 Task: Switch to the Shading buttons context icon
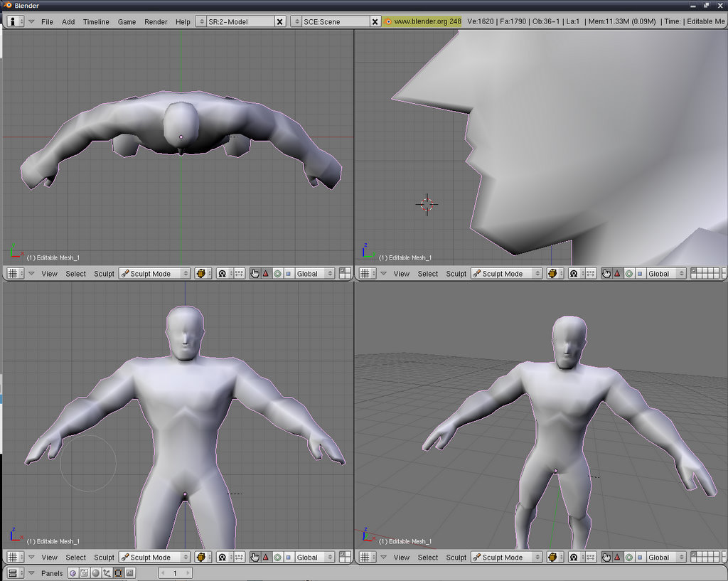[x=95, y=572]
